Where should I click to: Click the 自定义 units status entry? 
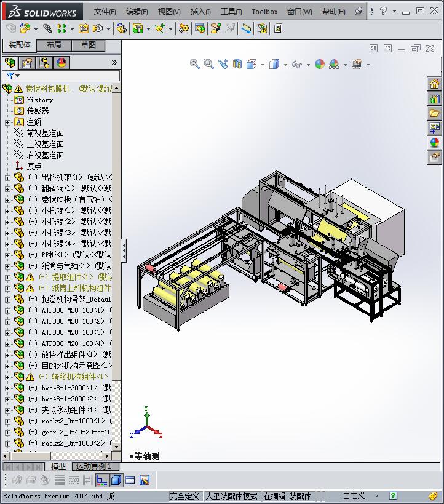tap(354, 496)
